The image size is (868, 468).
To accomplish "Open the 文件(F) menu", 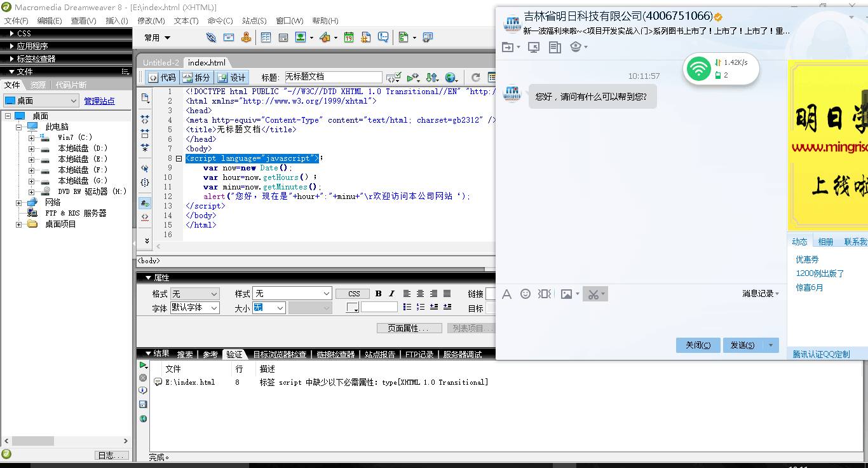I will click(16, 21).
